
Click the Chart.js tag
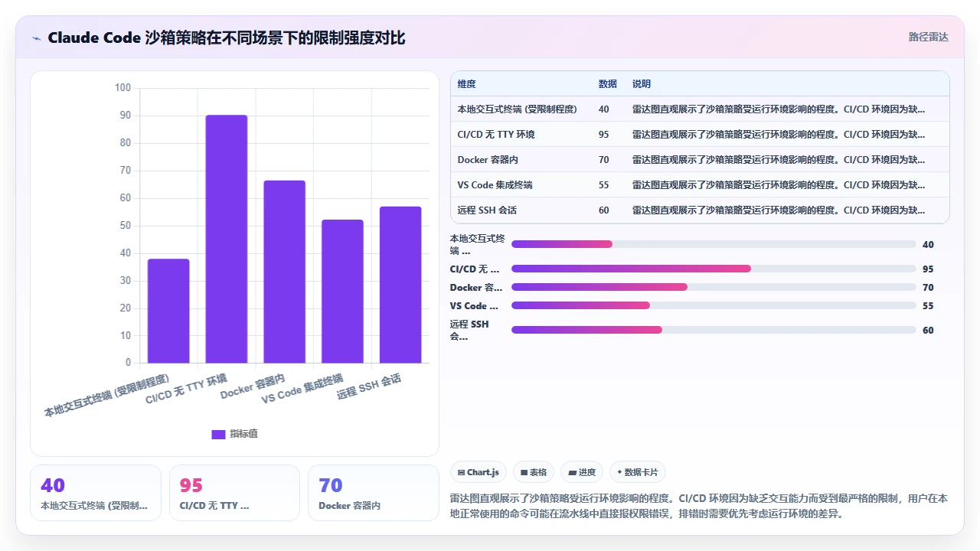coord(479,472)
